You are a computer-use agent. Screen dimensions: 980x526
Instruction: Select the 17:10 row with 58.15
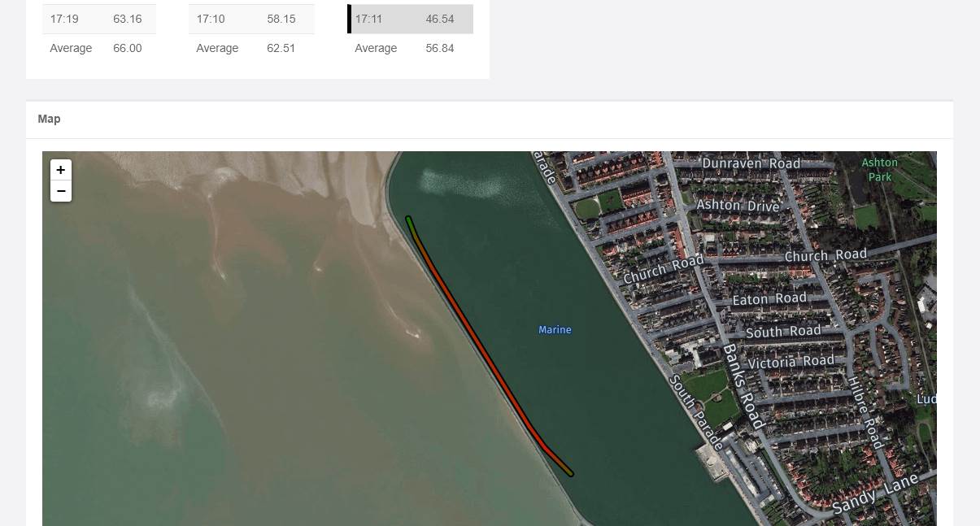[x=251, y=19]
